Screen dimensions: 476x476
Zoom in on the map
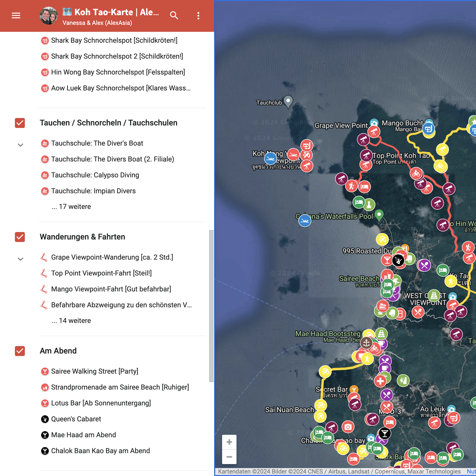229,442
